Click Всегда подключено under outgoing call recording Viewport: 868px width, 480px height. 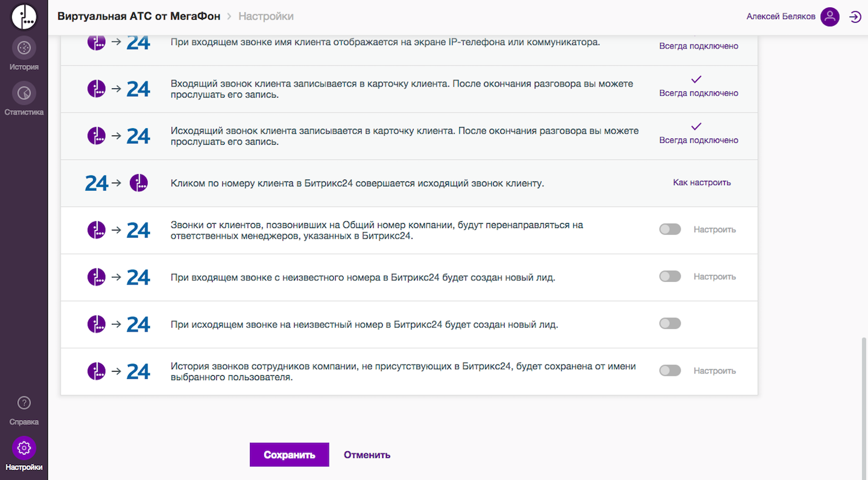point(698,140)
